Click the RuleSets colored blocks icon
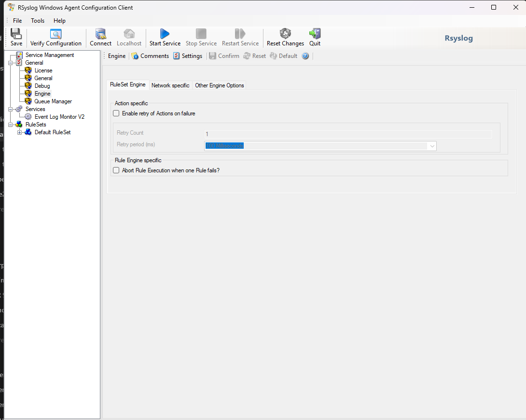 pos(19,125)
